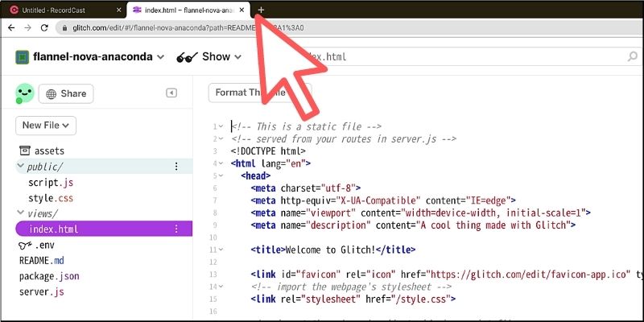
Task: Click the glitch.com URL address bar
Action: [349, 28]
